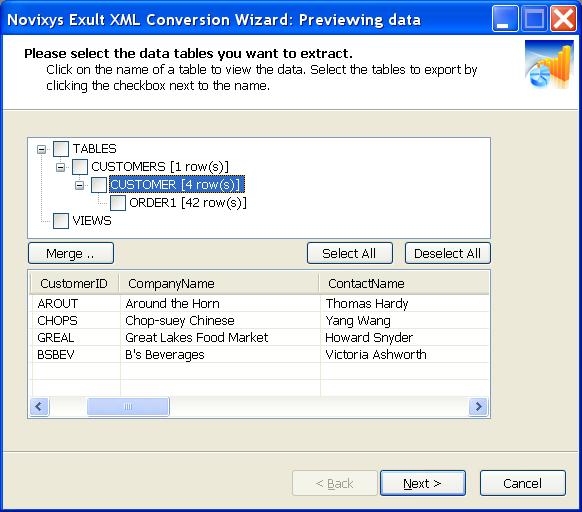Click the wizard chart logo icon
This screenshot has width=582, height=512.
tap(549, 64)
